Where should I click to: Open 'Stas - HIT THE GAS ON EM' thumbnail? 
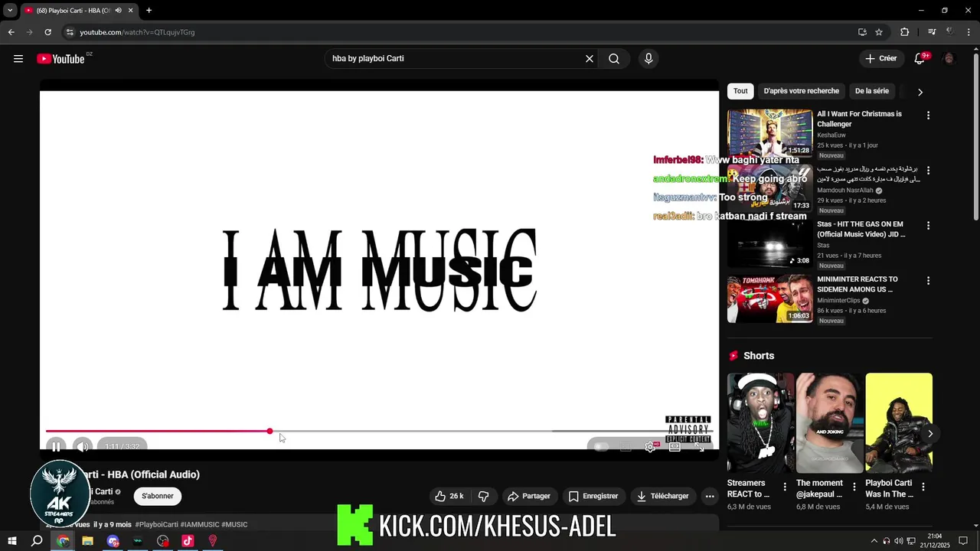[x=769, y=243]
